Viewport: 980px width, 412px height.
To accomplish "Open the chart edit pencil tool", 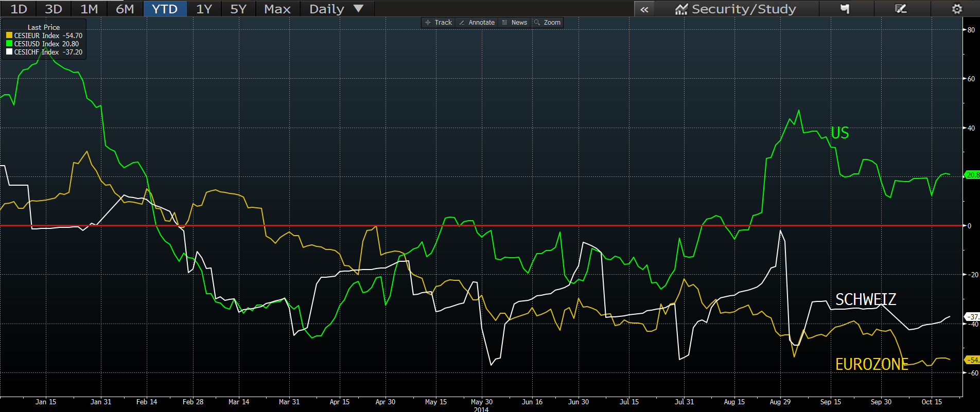I will coord(901,9).
